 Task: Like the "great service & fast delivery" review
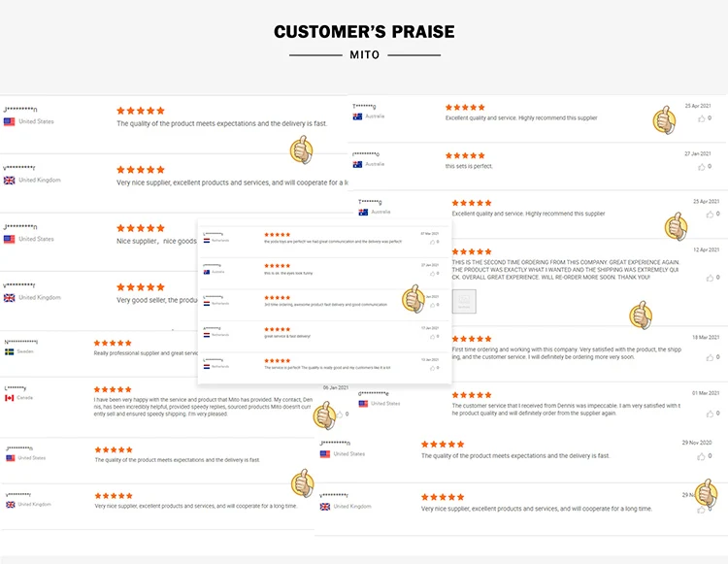431,337
